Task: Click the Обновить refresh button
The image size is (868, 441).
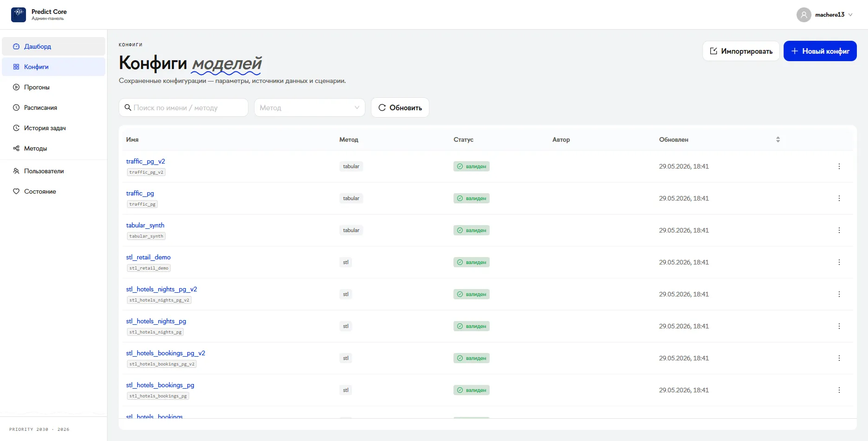Action: tap(400, 107)
